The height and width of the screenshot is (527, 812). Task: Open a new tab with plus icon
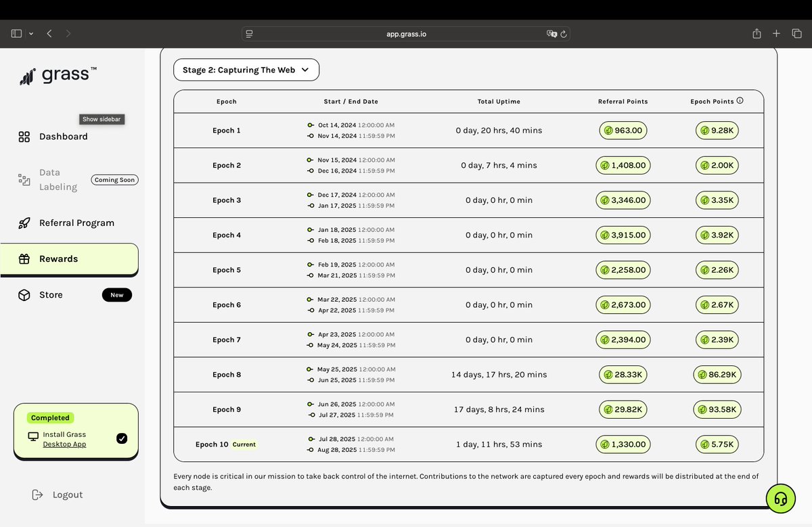[777, 33]
